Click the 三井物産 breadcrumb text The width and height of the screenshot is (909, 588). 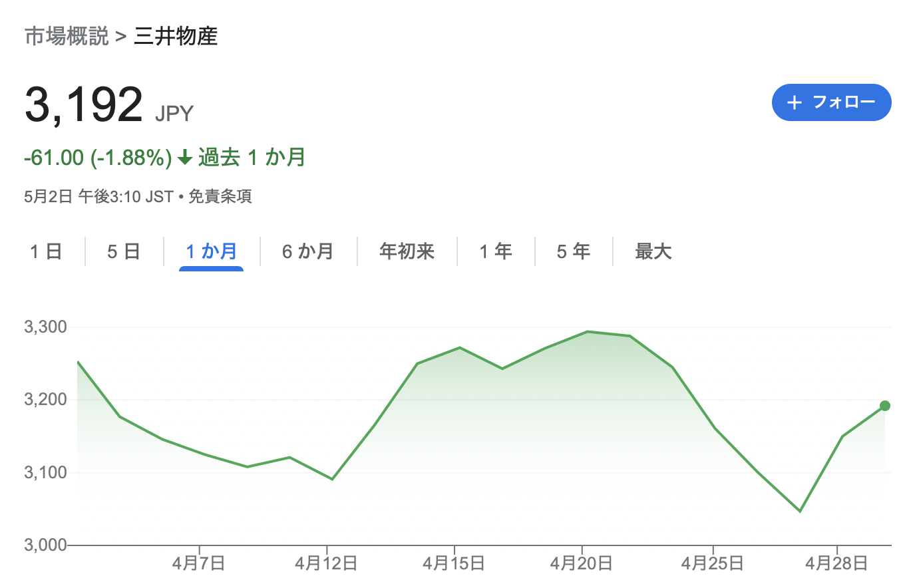176,37
